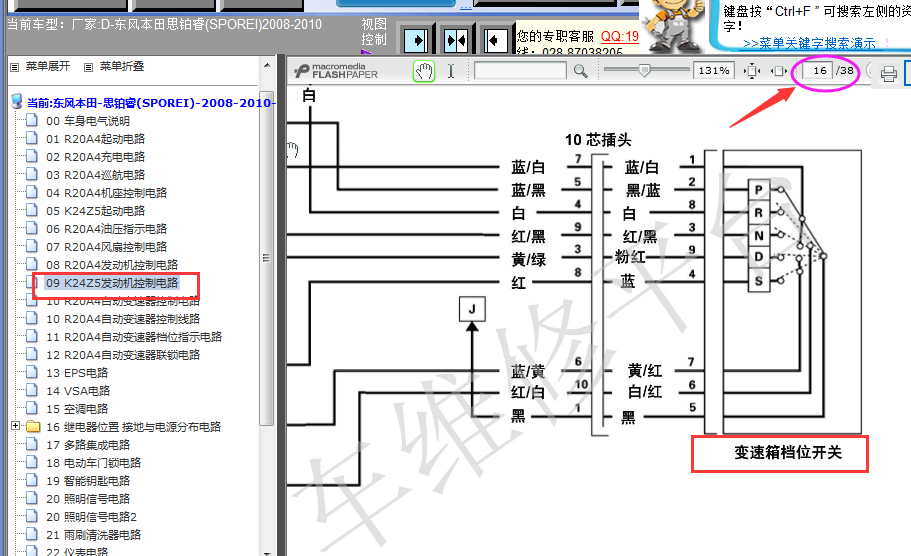Open the >>菜单关键字搜索演示 link
Screen dimensions: 911x556
tap(809, 43)
